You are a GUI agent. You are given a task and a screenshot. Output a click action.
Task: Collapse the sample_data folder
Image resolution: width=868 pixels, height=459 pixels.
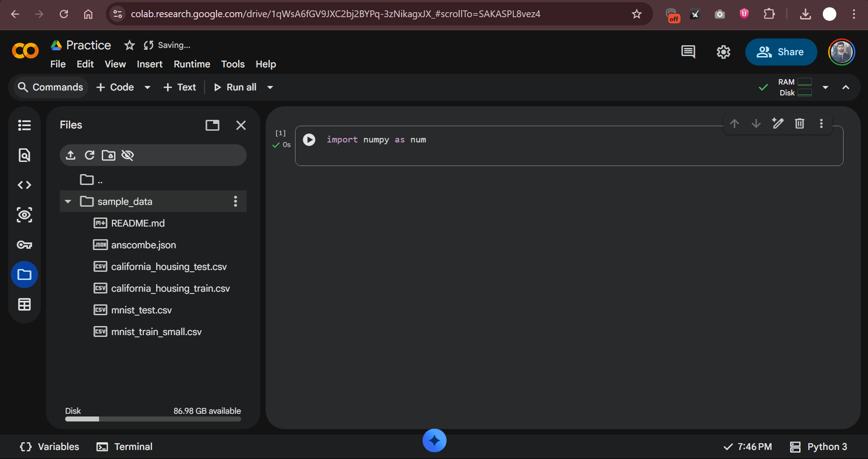pyautogui.click(x=68, y=201)
